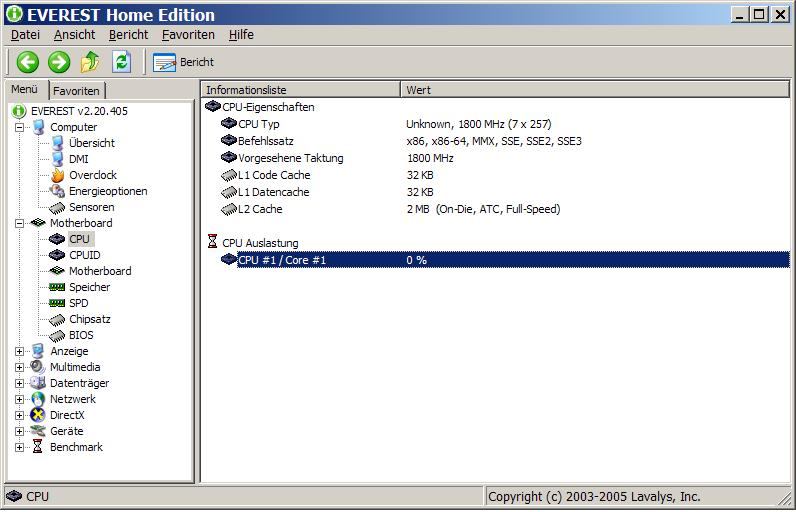Click the CPU-Eigenschaften chip icon
Image resolution: width=796 pixels, height=512 pixels.
click(212, 106)
